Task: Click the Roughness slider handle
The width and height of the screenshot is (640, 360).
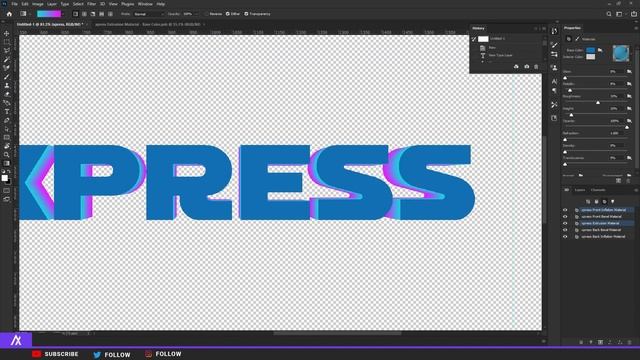Action: [x=598, y=102]
